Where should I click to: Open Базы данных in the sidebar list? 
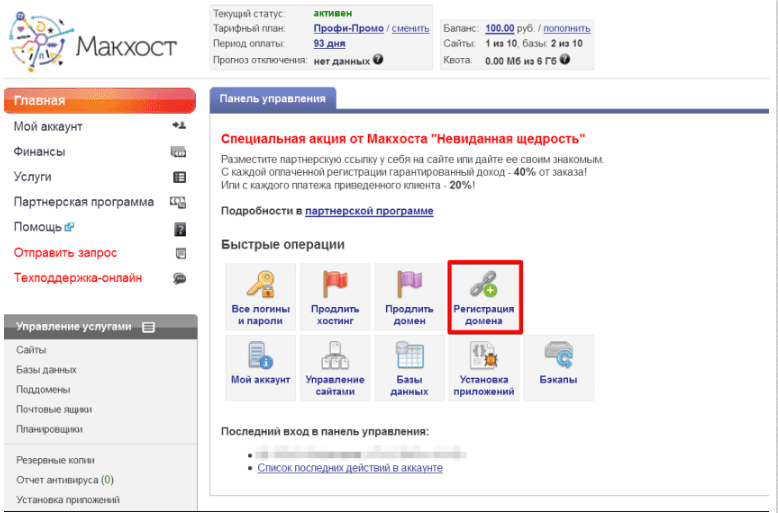46,370
